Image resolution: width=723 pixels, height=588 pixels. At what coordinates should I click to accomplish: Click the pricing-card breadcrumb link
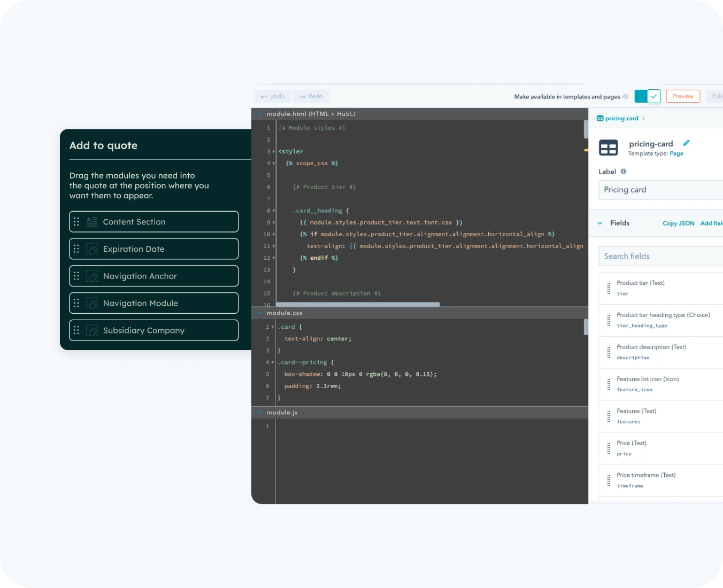(x=622, y=119)
